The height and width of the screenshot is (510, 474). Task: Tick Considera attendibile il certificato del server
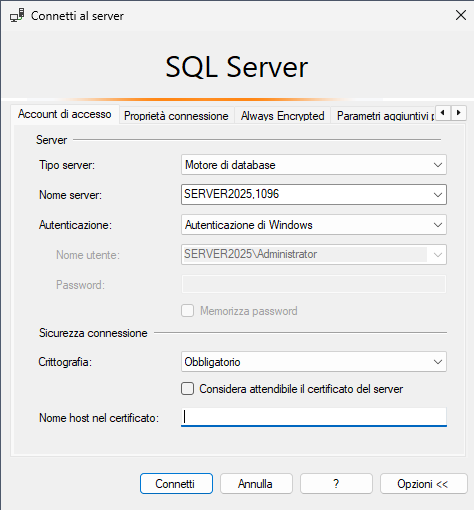tap(188, 389)
